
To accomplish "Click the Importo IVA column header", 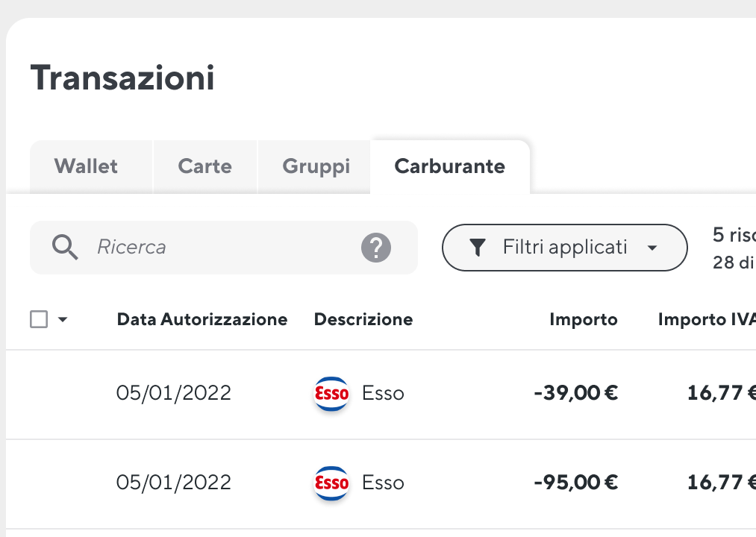I will [x=707, y=319].
